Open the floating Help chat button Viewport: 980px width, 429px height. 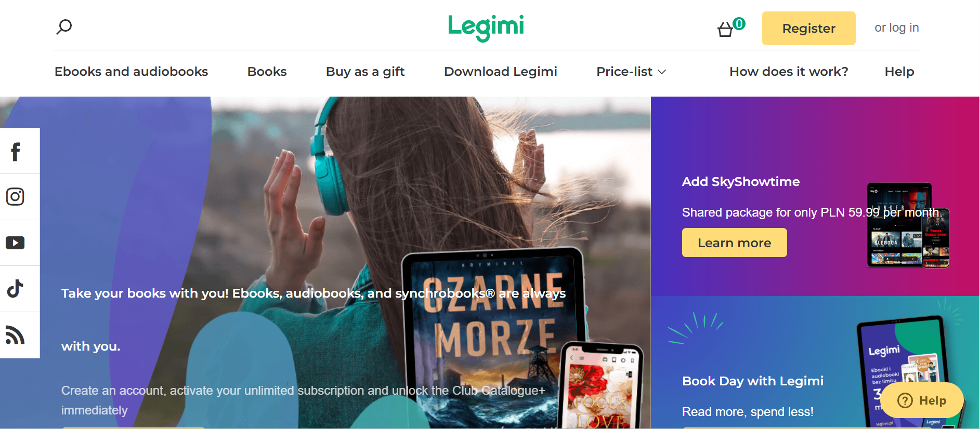(x=922, y=400)
